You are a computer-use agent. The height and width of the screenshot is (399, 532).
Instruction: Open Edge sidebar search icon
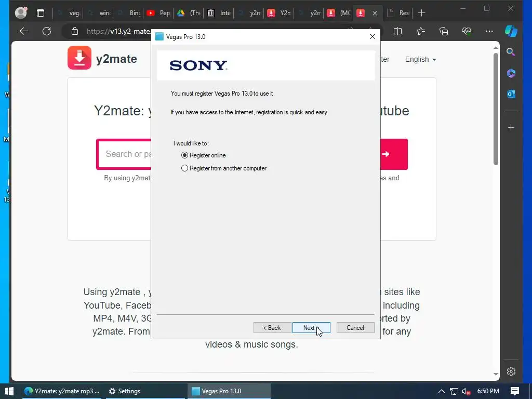click(x=511, y=52)
